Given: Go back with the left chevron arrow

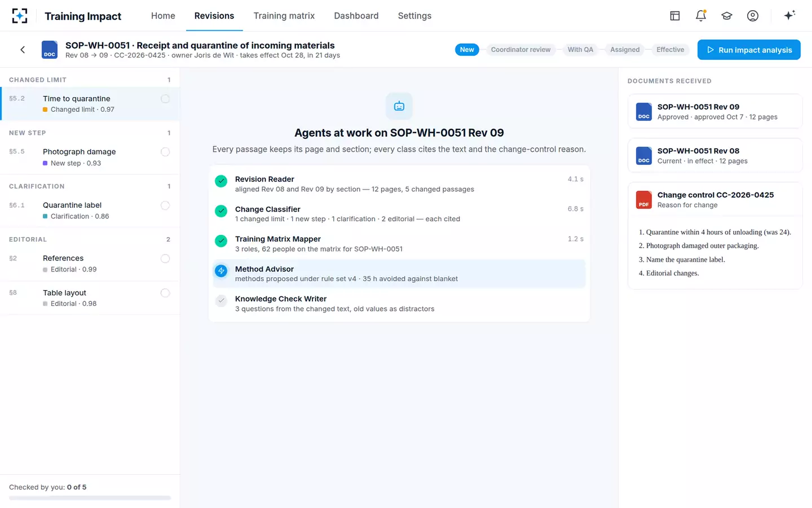Looking at the screenshot, I should coord(23,50).
